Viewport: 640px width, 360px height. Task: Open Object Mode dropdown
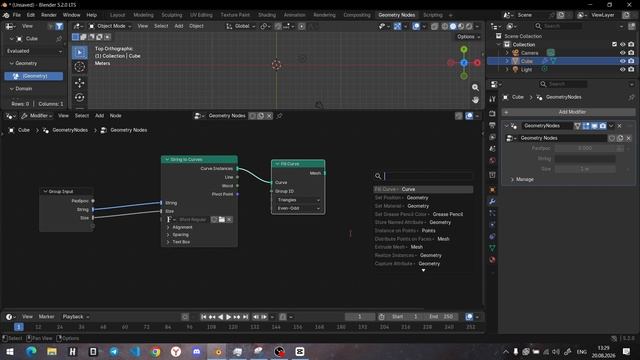pyautogui.click(x=110, y=26)
